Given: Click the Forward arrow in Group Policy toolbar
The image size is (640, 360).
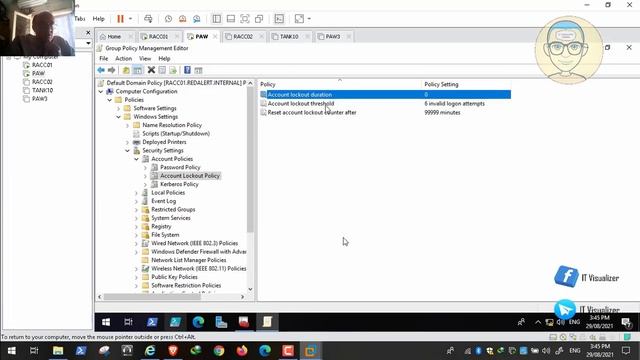Looking at the screenshot, I should click(x=111, y=70).
